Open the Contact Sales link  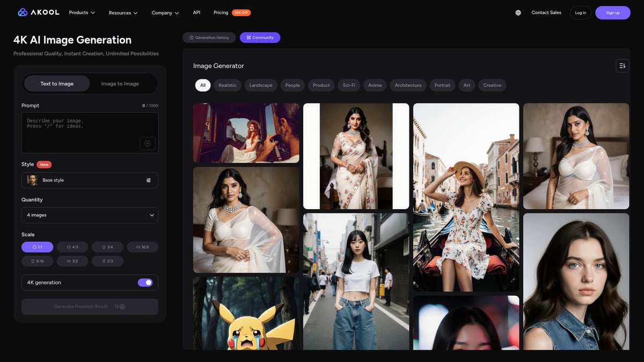coord(546,13)
